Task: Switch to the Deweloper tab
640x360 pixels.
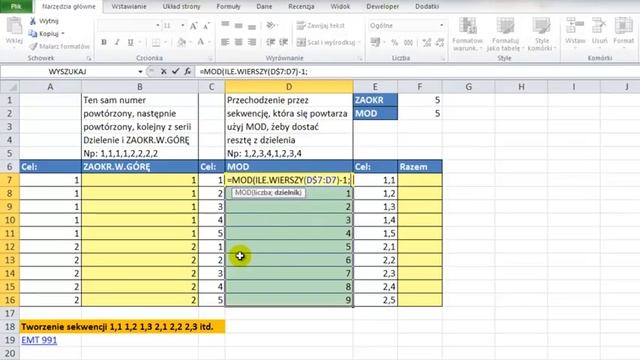Action: click(383, 7)
